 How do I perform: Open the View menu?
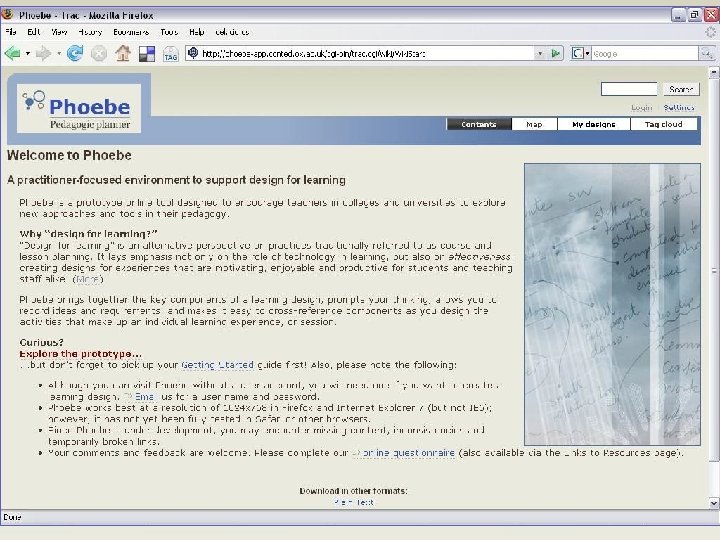coord(59,32)
